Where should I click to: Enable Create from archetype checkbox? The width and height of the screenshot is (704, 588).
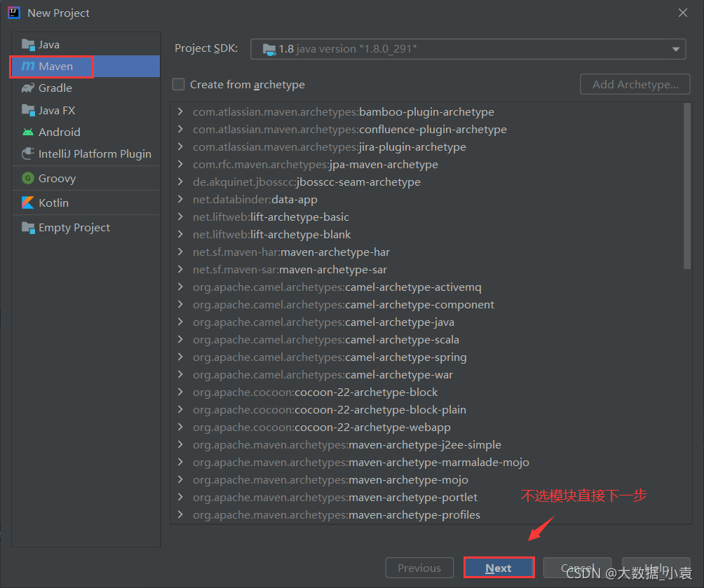179,84
